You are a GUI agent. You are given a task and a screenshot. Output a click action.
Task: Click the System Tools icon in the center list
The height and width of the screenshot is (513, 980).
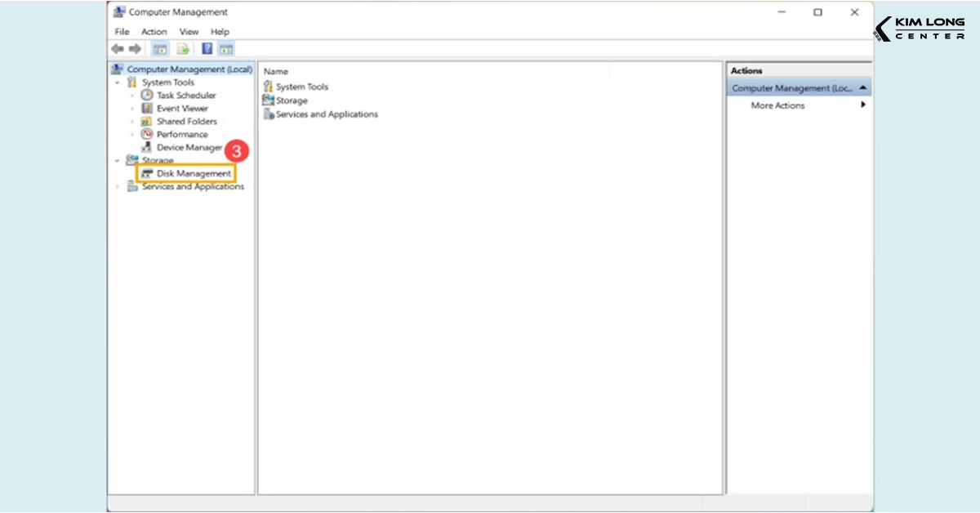tap(268, 87)
